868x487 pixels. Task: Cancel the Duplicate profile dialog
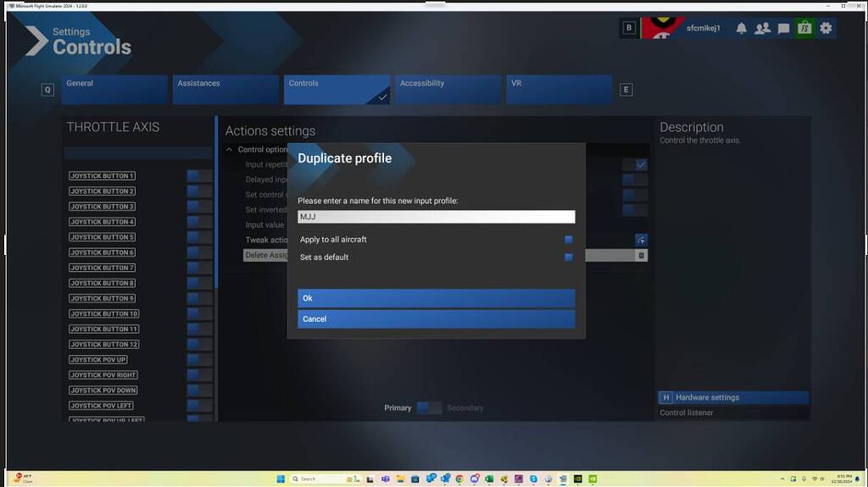pyautogui.click(x=437, y=319)
